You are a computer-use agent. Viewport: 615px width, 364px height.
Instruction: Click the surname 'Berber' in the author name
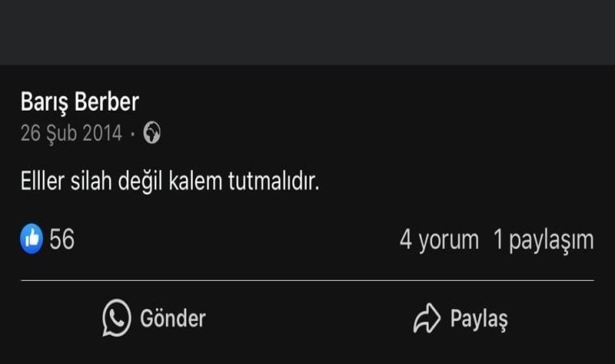(107, 102)
